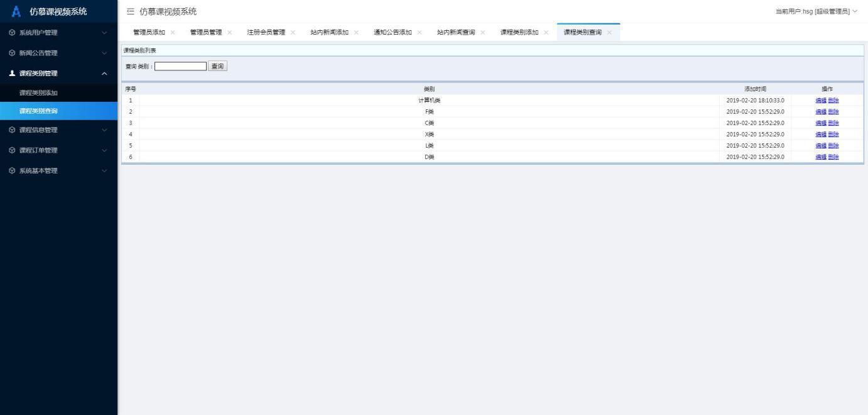868x415 pixels.
Task: Switch to 管理员添加 tab
Action: pos(149,33)
